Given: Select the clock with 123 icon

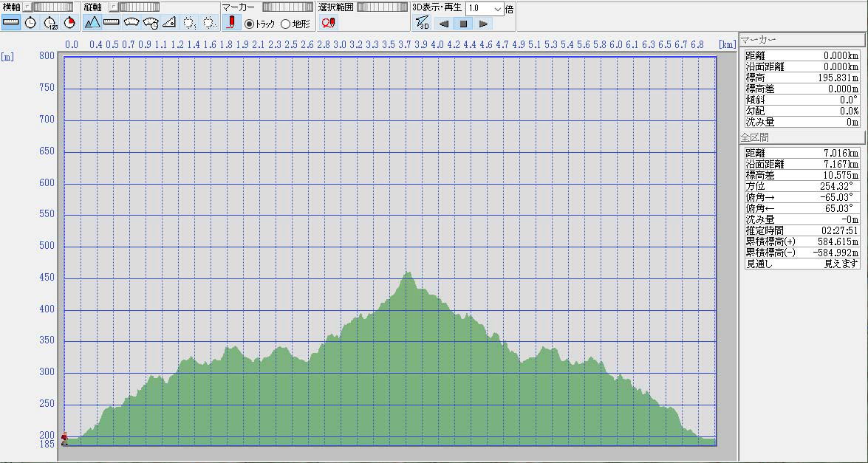Looking at the screenshot, I should coord(50,22).
